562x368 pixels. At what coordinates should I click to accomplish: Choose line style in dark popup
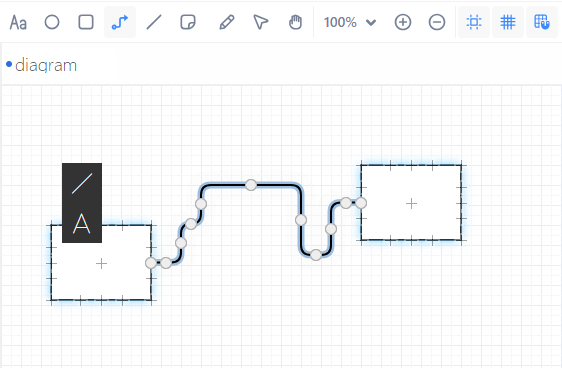[x=82, y=183]
